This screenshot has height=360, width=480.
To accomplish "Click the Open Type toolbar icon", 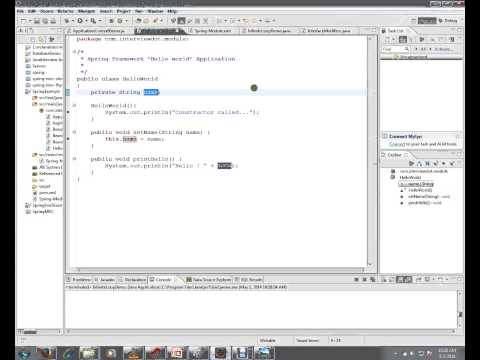I will coord(138,21).
